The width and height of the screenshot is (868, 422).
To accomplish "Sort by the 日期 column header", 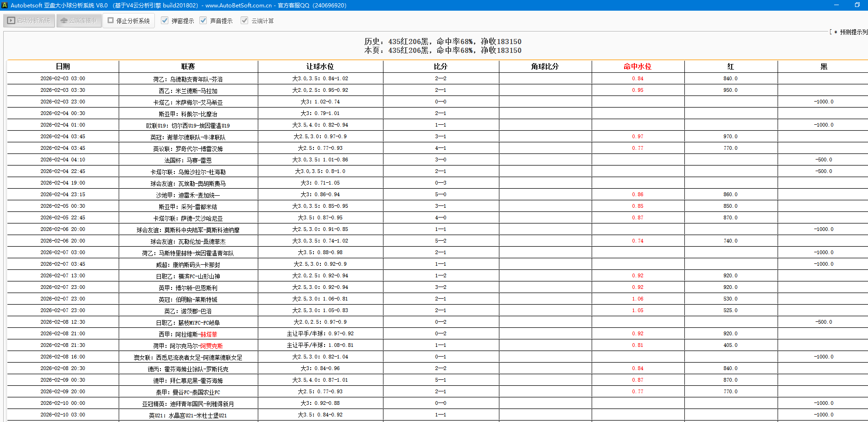I will (x=63, y=66).
